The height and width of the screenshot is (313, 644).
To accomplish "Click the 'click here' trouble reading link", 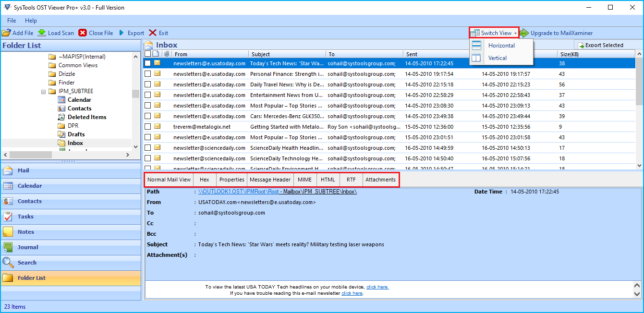I will pos(352,293).
